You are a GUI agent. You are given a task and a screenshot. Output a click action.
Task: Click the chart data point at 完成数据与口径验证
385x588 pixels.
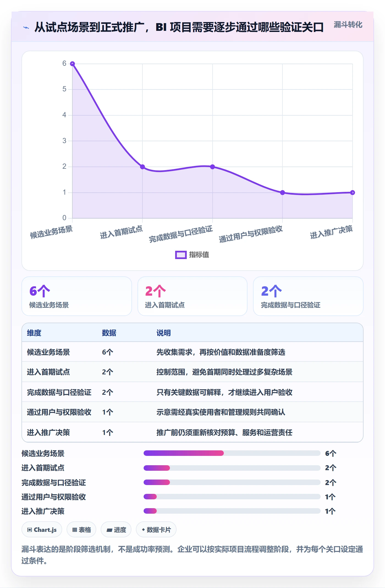click(213, 167)
